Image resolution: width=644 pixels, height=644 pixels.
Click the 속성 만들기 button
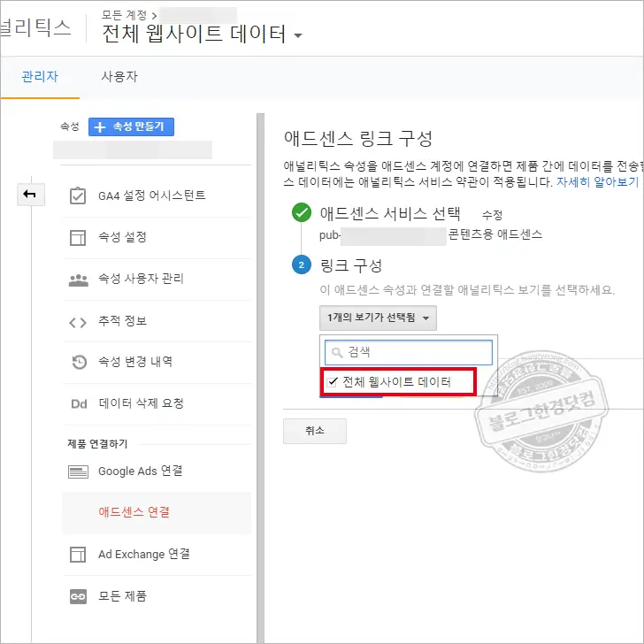pyautogui.click(x=131, y=126)
